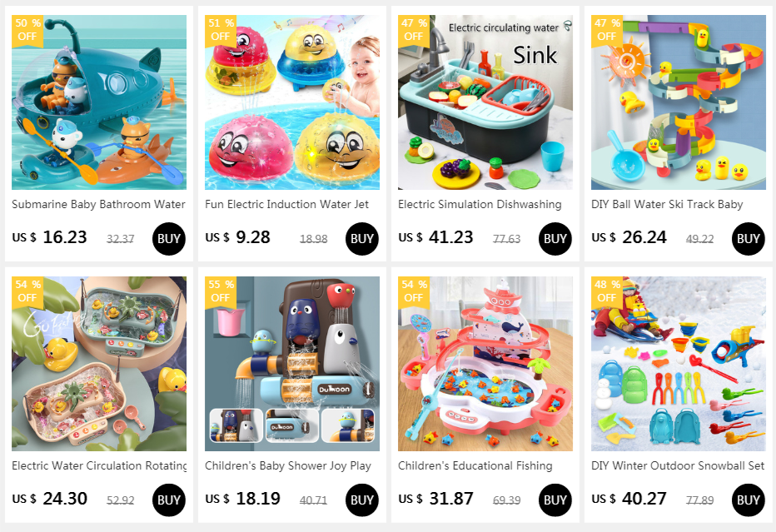Click BUY for Fun Electric Induction Water Jet

point(361,239)
